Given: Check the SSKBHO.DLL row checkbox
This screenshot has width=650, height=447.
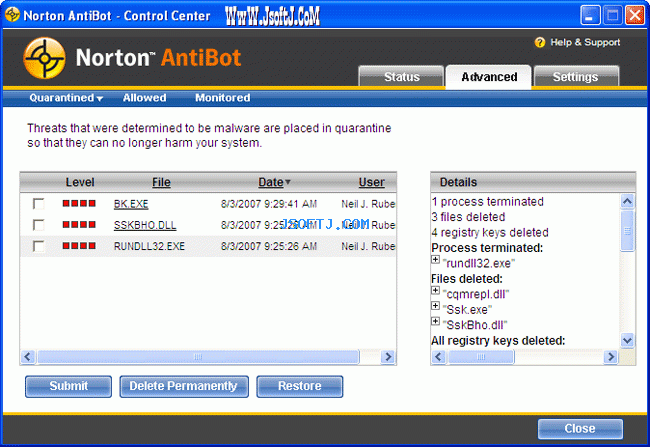Looking at the screenshot, I should tap(39, 225).
